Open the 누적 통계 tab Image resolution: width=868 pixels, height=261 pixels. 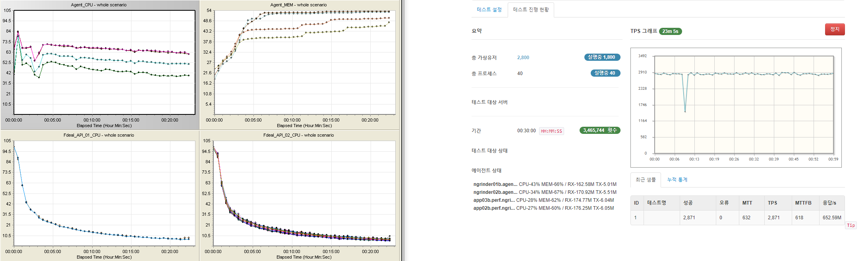[x=677, y=180]
